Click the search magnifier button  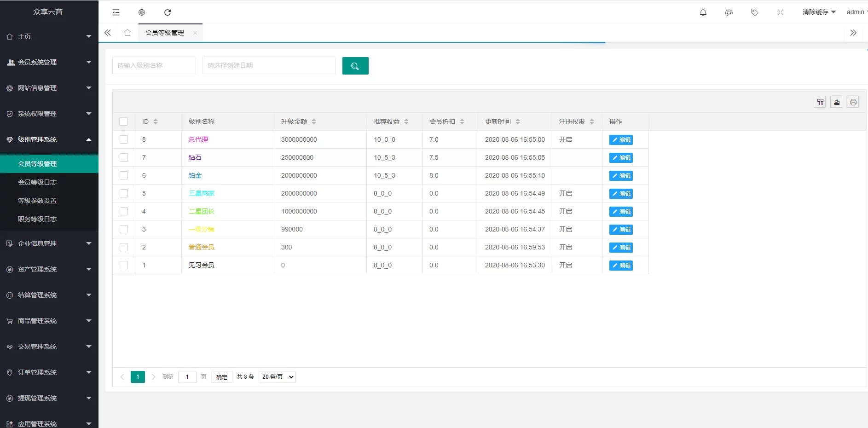point(355,66)
